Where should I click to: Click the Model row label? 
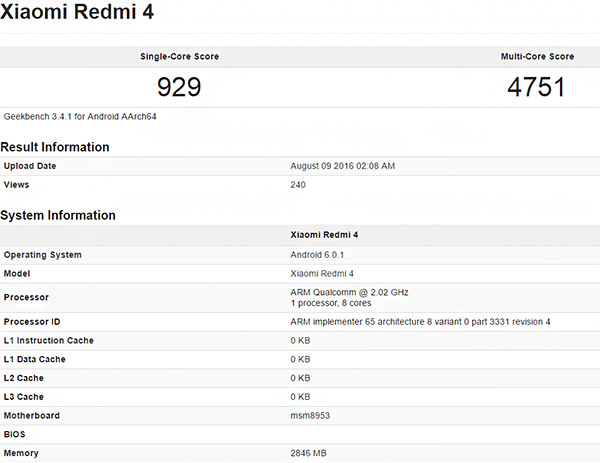coord(18,274)
